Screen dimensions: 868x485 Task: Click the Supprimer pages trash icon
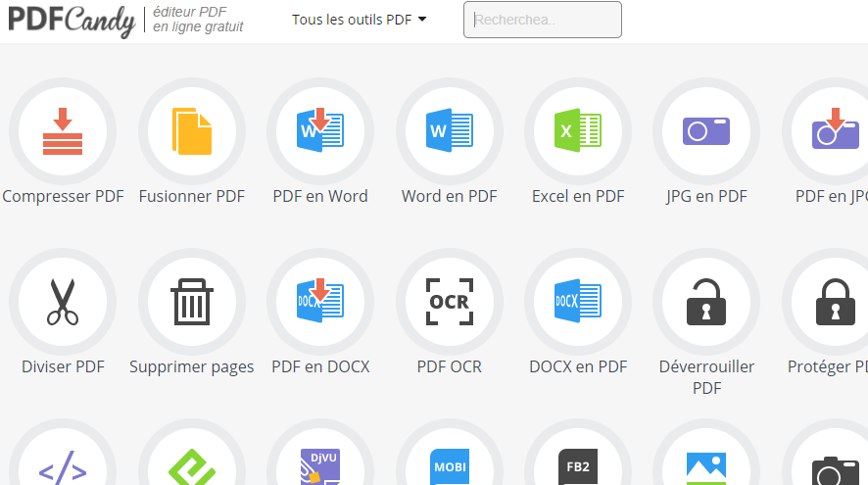click(192, 302)
